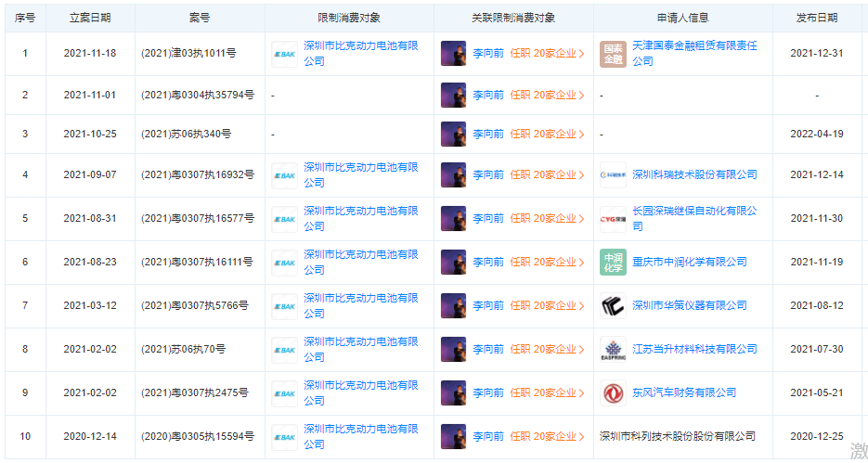This screenshot has height=463, width=868.
Task: Click 李向前 avatar in row 5
Action: click(x=453, y=219)
